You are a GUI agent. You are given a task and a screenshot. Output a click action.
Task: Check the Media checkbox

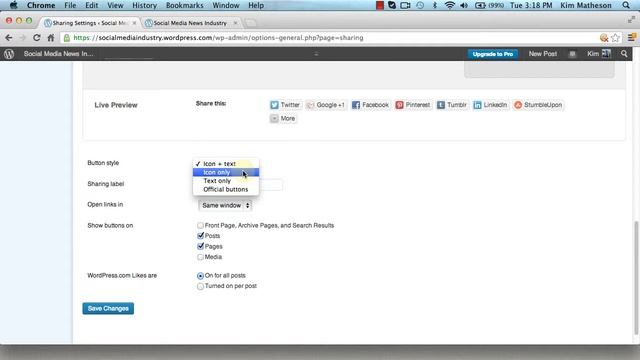coord(200,257)
